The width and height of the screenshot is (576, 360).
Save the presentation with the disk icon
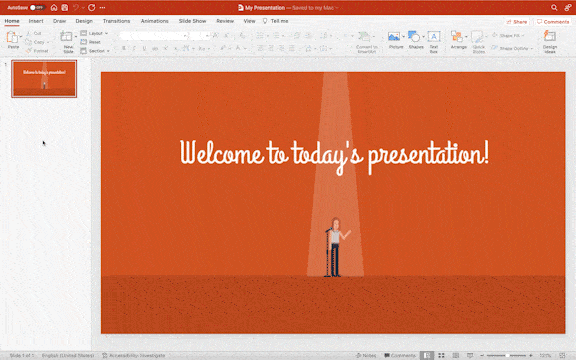pyautogui.click(x=65, y=7)
